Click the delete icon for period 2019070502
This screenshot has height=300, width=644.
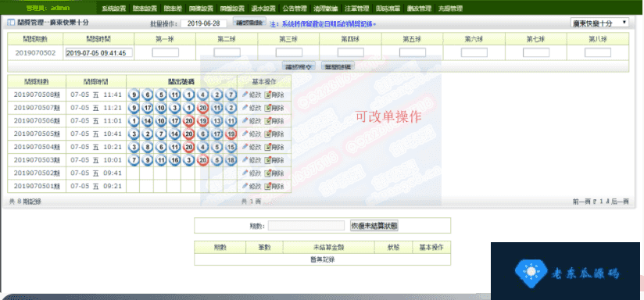click(x=267, y=173)
